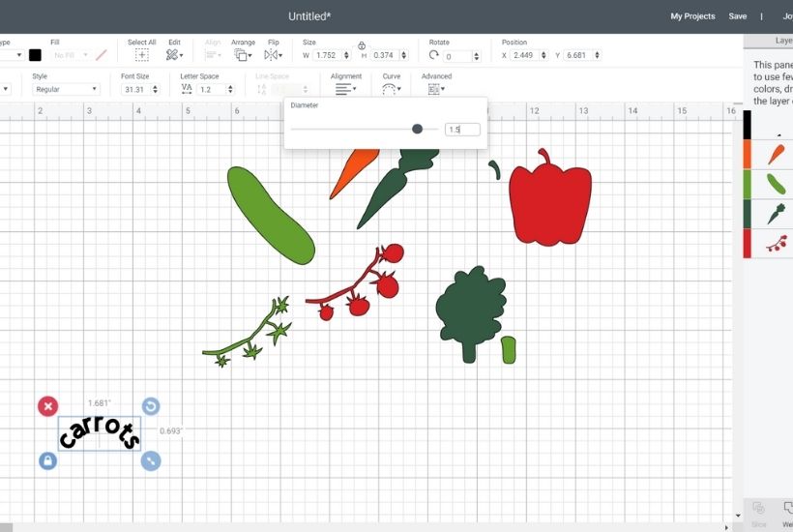
Task: Open the Fill type dropdown
Action: [x=71, y=55]
